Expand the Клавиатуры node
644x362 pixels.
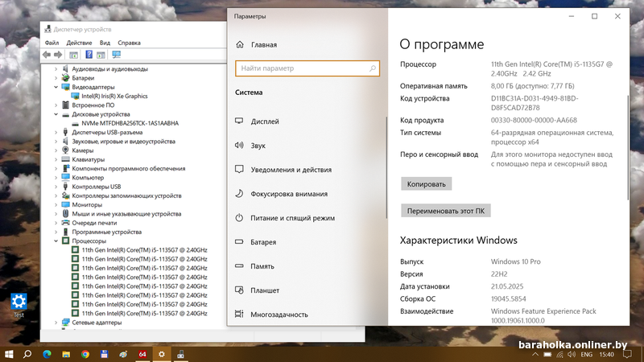click(56, 159)
